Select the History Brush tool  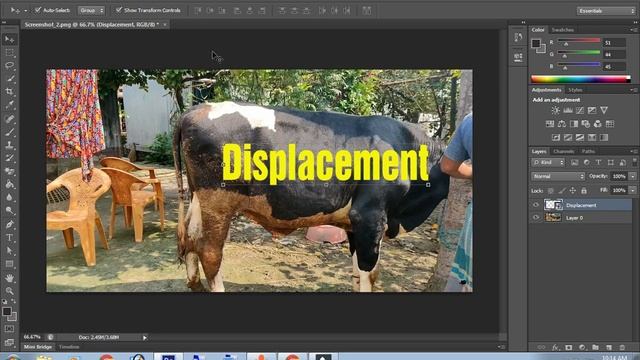[9, 158]
